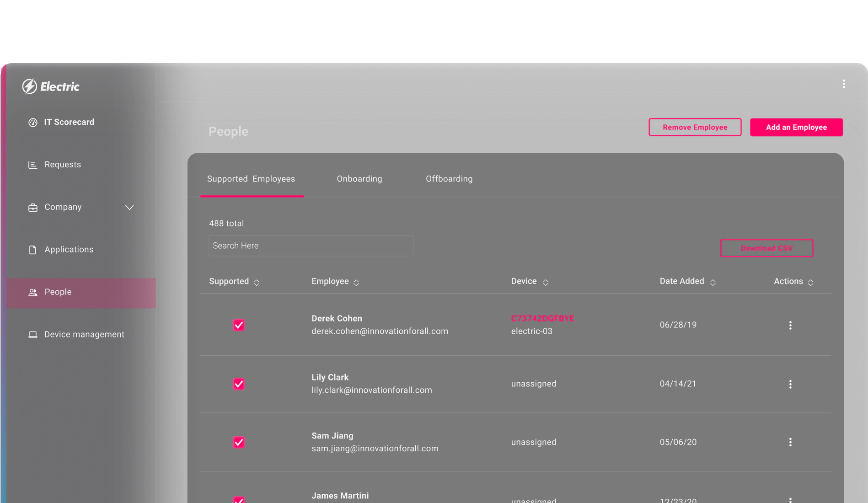Click the Applications document icon
The height and width of the screenshot is (503, 868).
(x=33, y=250)
